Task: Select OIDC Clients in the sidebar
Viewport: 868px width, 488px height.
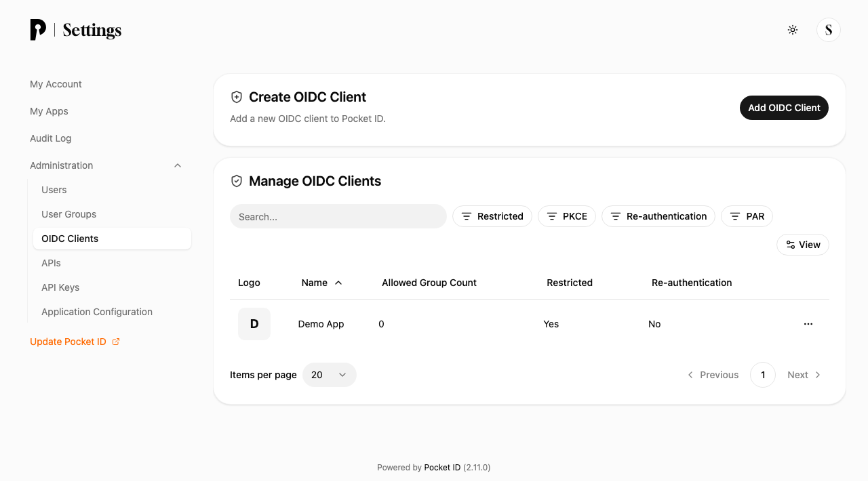Action: coord(112,239)
